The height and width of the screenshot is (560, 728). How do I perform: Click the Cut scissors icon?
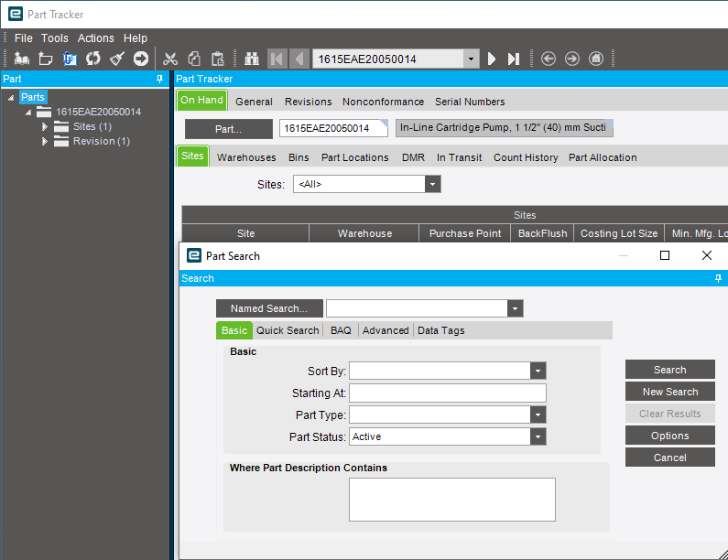tap(170, 59)
